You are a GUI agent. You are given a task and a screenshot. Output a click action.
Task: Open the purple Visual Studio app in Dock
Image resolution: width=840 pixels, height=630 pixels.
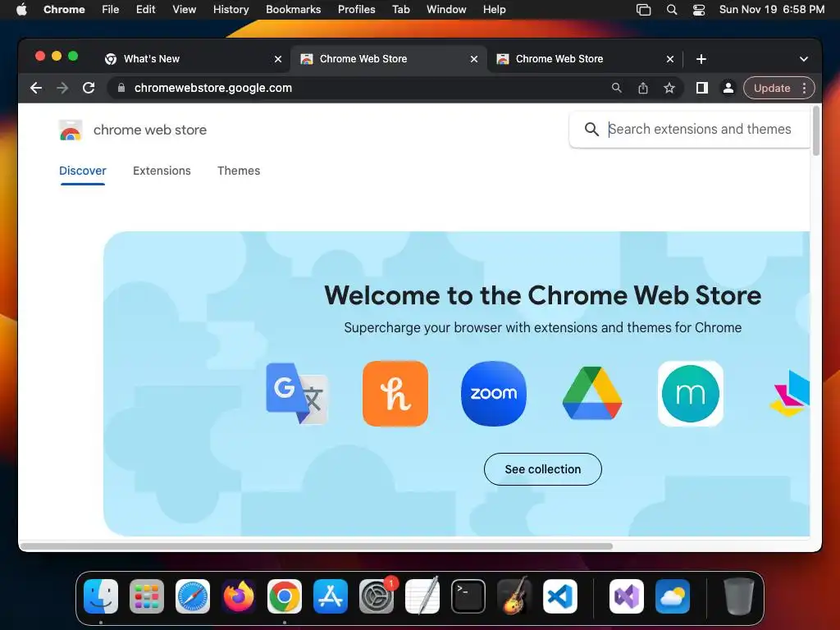(x=626, y=596)
